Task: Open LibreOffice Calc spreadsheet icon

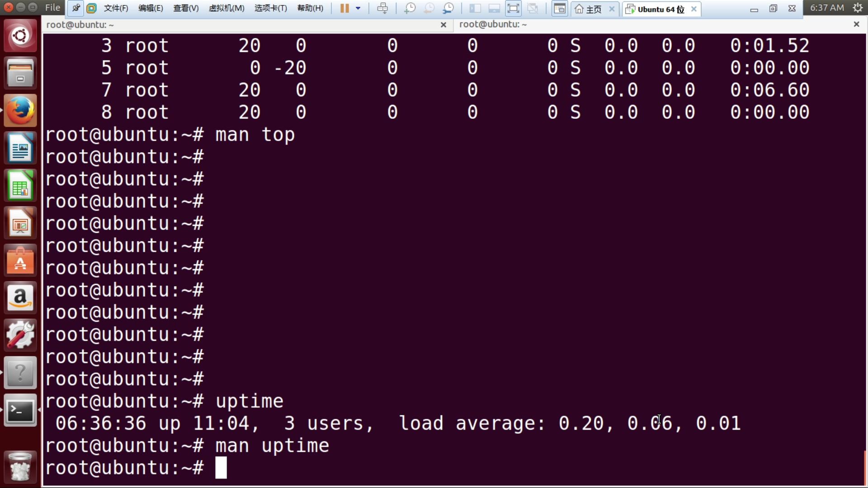Action: 20,186
